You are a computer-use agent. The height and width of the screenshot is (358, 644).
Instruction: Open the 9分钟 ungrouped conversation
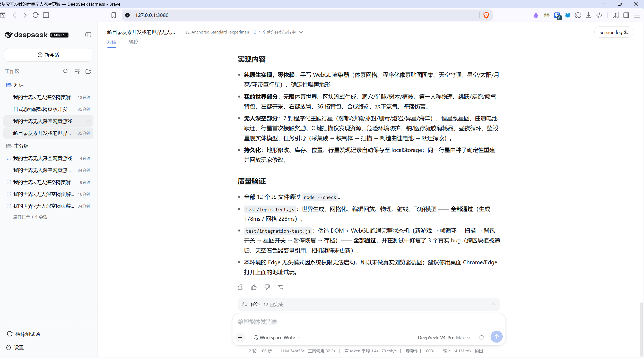pyautogui.click(x=48, y=182)
